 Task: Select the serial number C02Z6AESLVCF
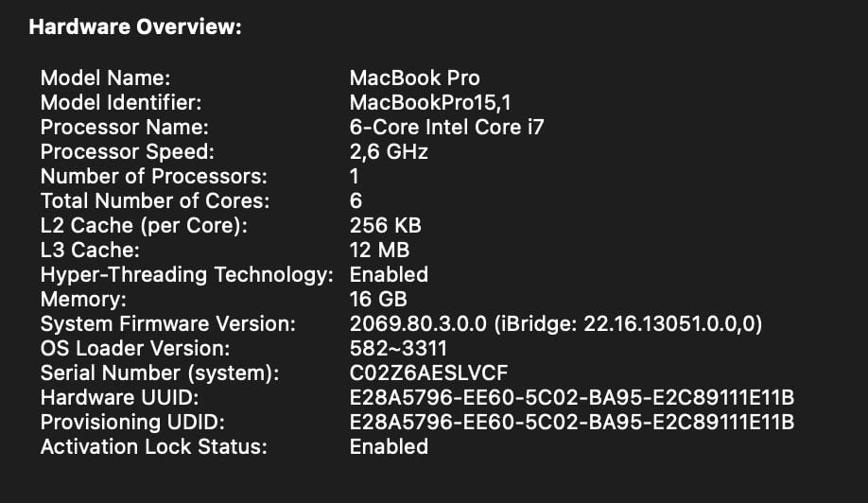click(428, 373)
